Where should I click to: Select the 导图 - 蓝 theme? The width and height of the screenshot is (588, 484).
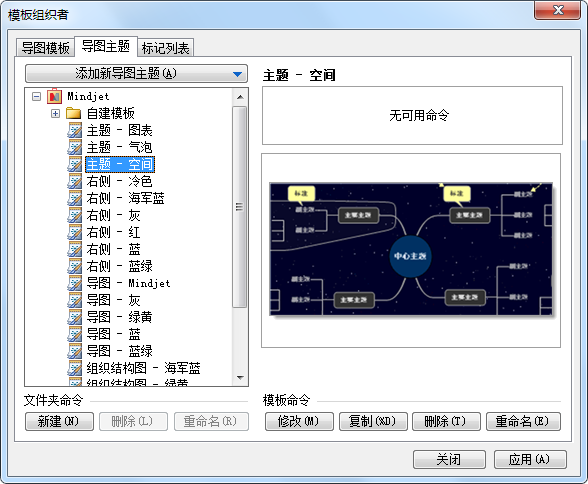[x=113, y=334]
